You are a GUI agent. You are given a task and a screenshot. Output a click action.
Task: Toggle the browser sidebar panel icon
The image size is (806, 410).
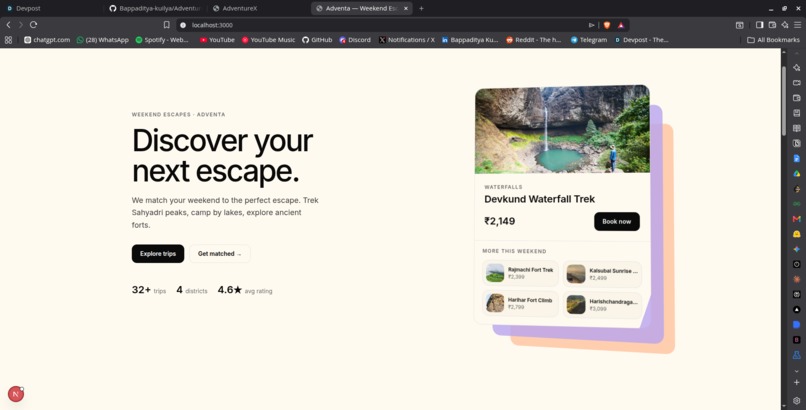point(759,25)
